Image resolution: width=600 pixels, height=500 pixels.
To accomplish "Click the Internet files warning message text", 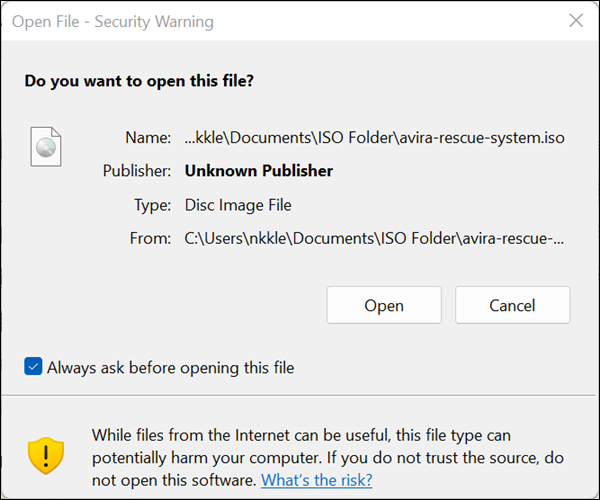I will click(x=328, y=458).
